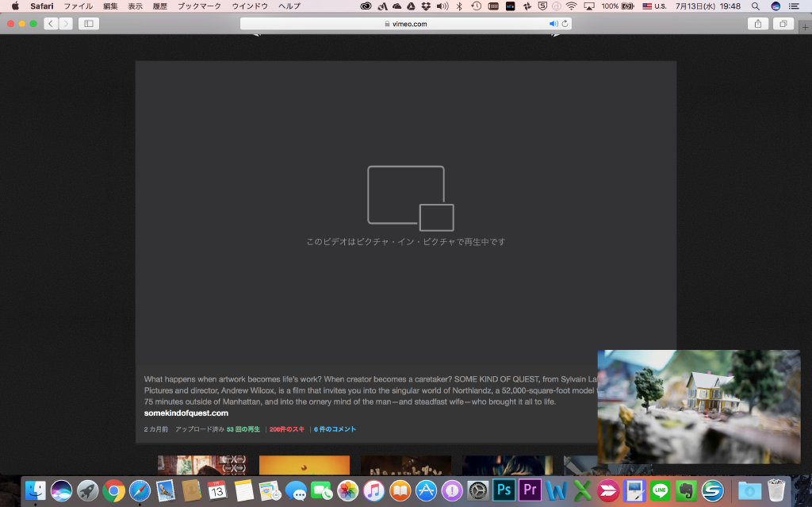Open Google Drive menu bar icon
This screenshot has height=507, width=812.
(411, 6)
